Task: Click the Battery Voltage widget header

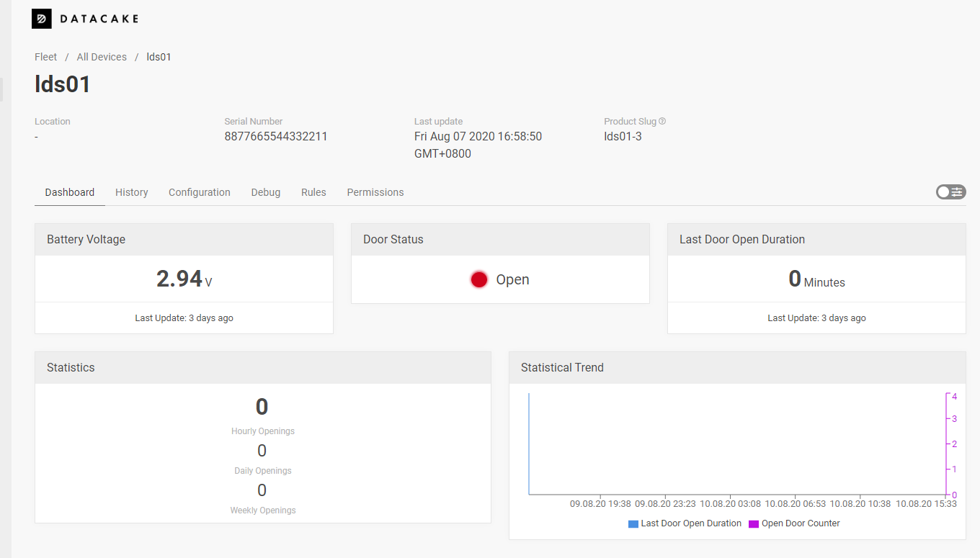Action: pyautogui.click(x=184, y=239)
